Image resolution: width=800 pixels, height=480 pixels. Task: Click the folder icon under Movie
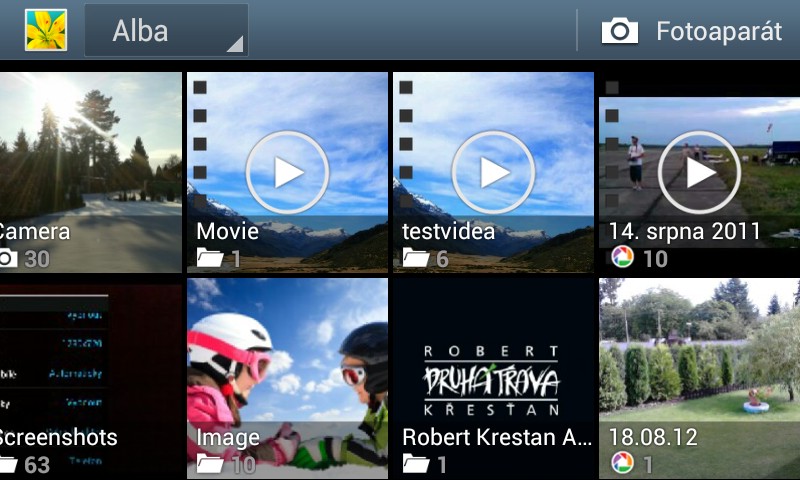tap(210, 258)
